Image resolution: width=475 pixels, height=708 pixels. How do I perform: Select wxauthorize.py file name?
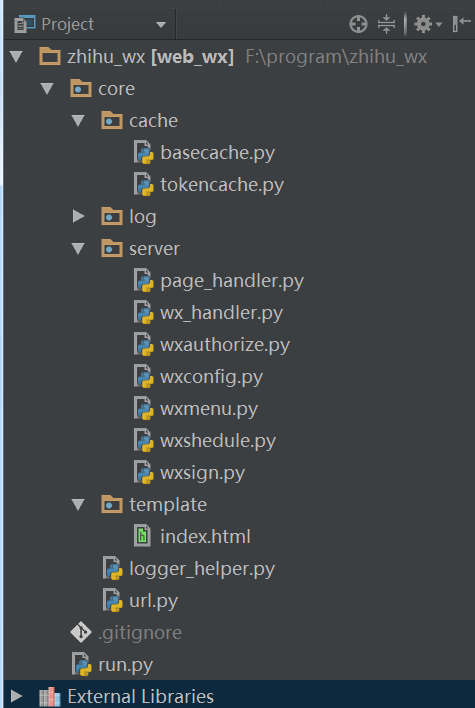point(225,345)
